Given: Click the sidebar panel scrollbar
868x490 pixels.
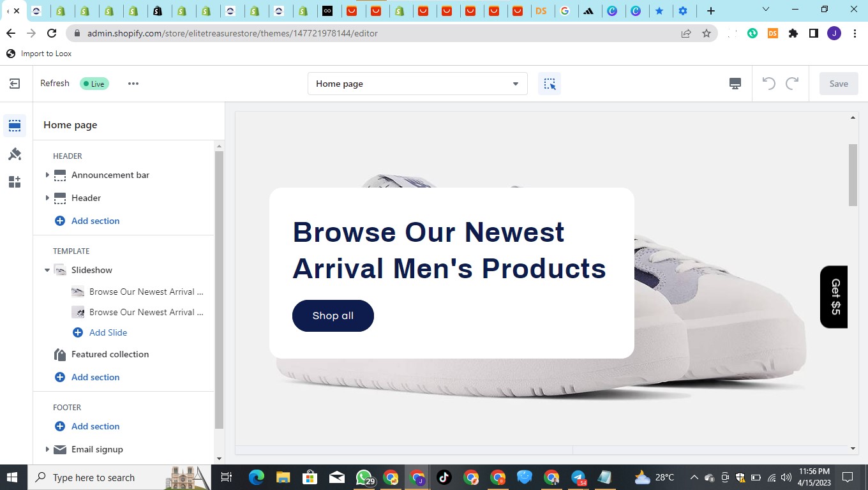Looking at the screenshot, I should coord(219,290).
